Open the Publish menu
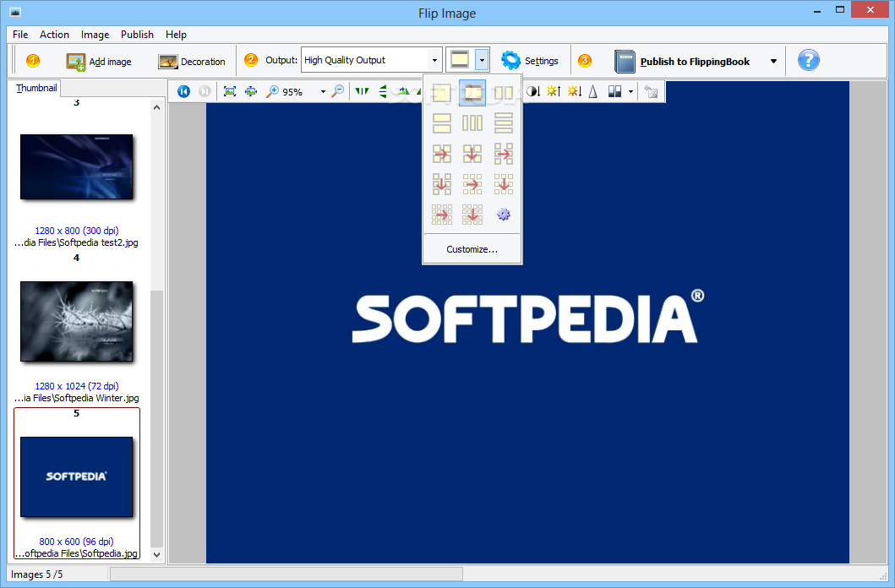 [137, 35]
